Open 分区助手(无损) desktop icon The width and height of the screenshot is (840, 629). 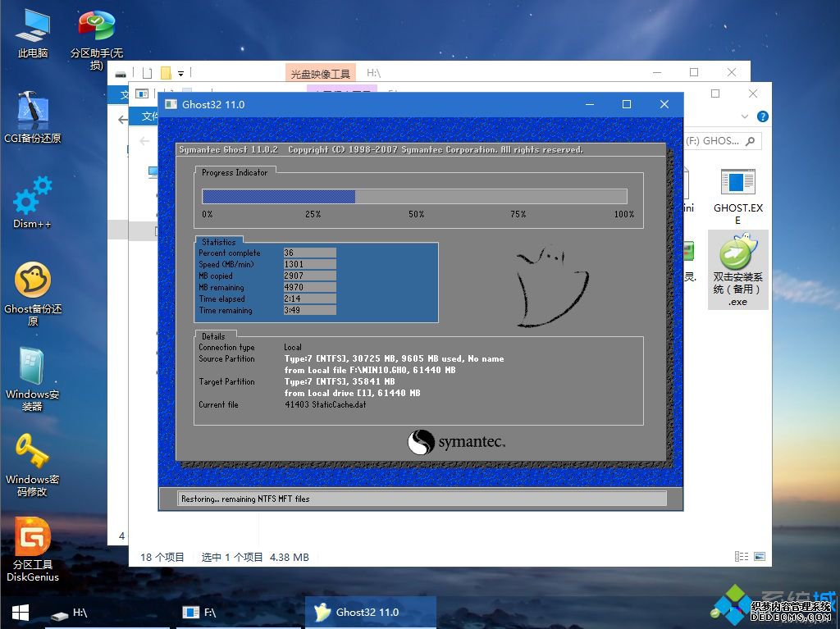click(x=97, y=39)
